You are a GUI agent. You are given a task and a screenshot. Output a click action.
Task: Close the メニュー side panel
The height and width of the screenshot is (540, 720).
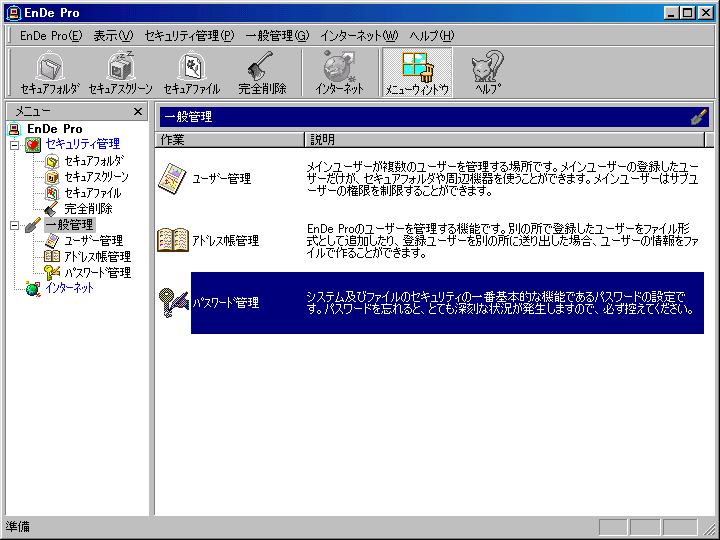tap(138, 112)
